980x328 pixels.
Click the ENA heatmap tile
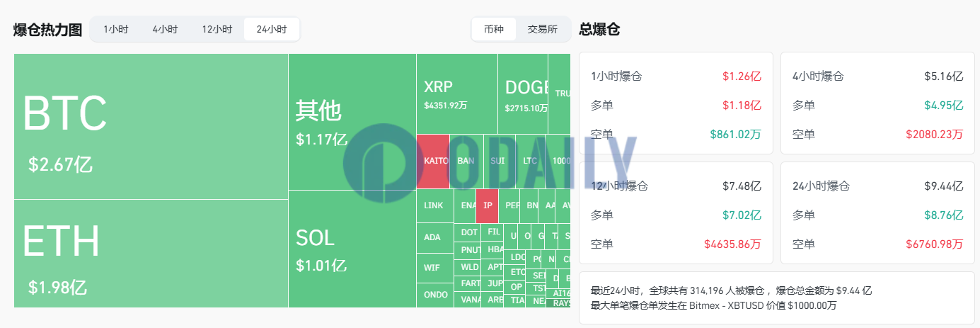pyautogui.click(x=465, y=205)
